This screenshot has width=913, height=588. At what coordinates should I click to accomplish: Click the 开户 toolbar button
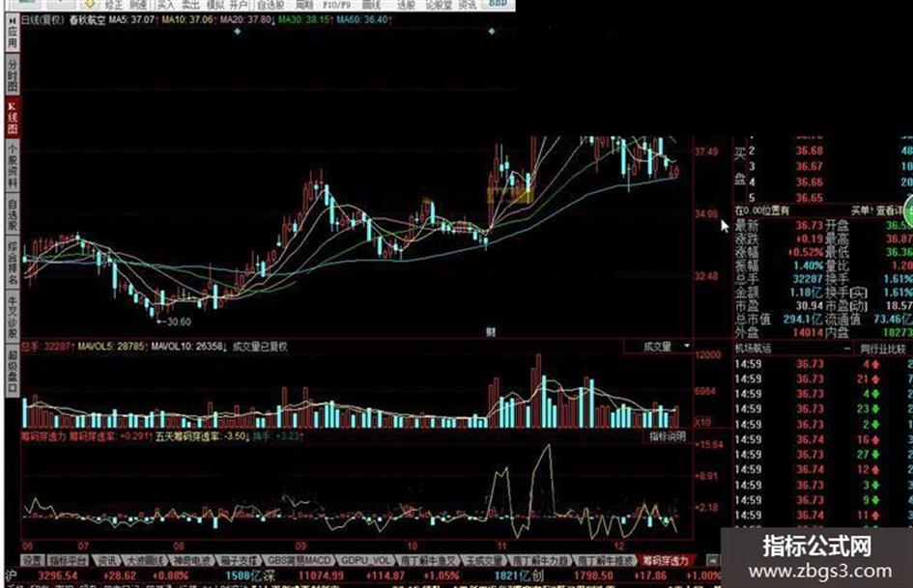pyautogui.click(x=238, y=5)
